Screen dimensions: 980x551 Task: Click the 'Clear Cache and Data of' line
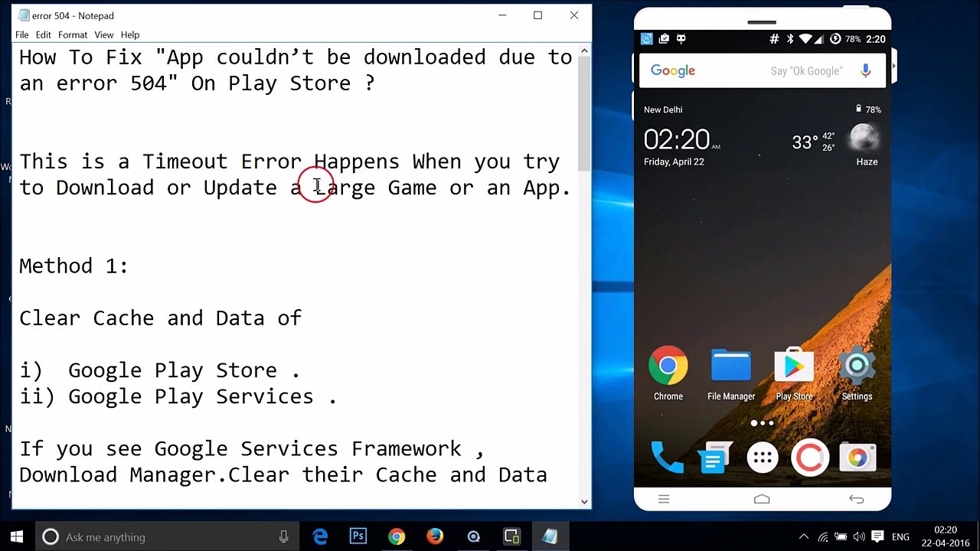point(161,318)
